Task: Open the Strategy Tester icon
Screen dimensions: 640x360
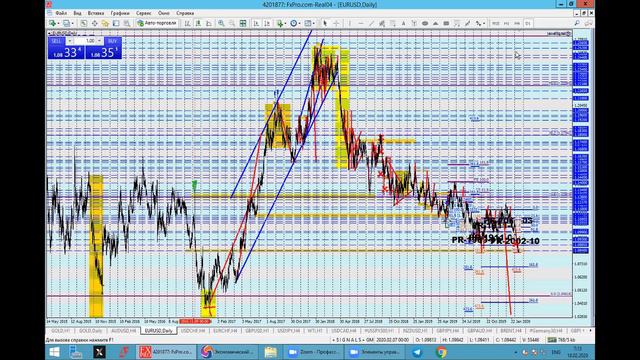Action: coord(127,23)
